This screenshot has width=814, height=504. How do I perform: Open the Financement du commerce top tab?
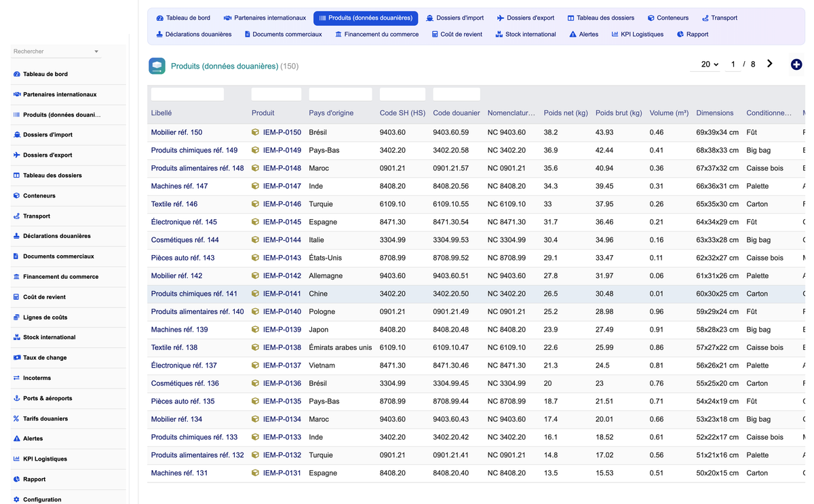[377, 35]
